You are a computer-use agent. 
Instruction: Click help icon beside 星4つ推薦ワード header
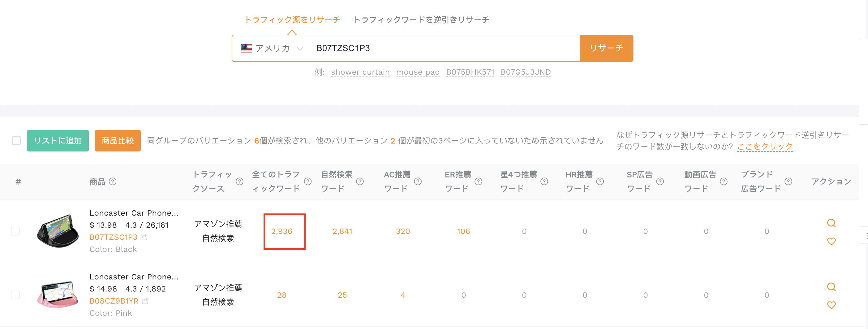pyautogui.click(x=544, y=182)
